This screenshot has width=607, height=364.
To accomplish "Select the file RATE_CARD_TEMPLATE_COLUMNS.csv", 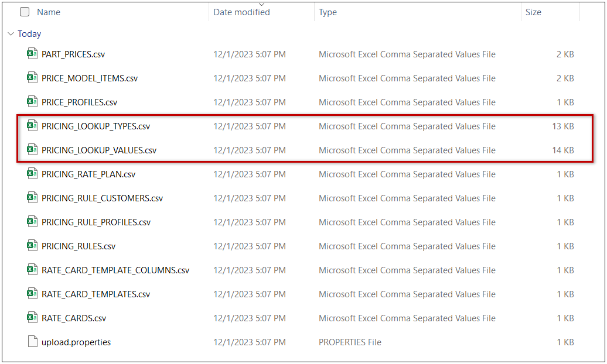I will [115, 270].
